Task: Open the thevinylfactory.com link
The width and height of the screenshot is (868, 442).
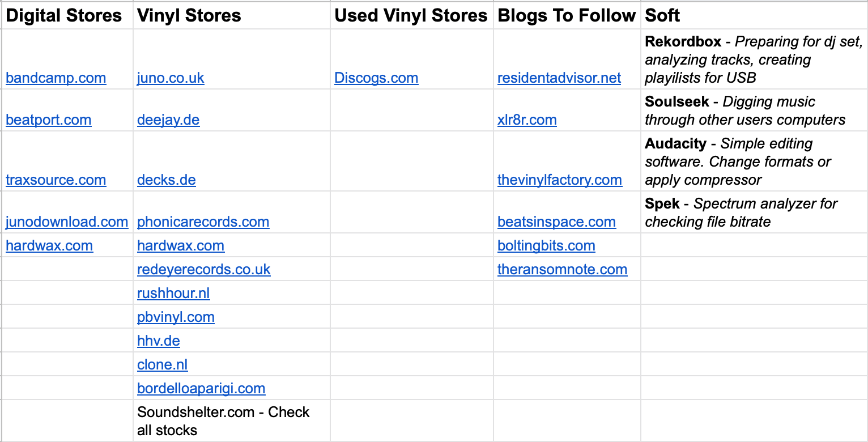Action: point(560,180)
